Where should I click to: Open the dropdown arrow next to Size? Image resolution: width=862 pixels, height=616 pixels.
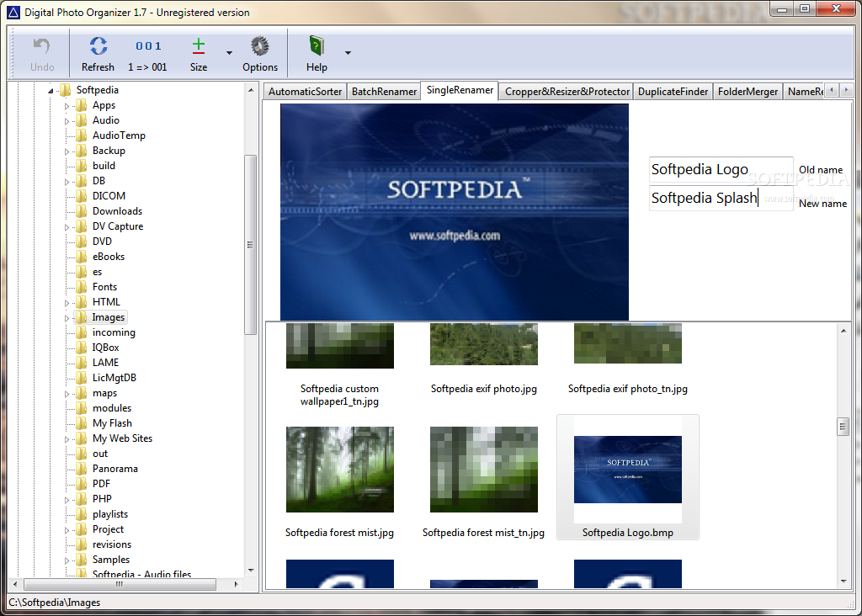coord(229,53)
